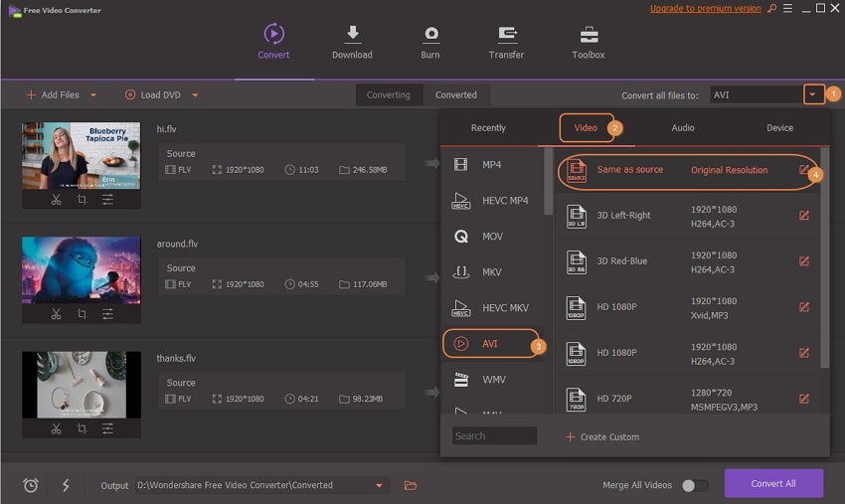Click the high-speed lightning bolt icon
This screenshot has width=845, height=504.
[66, 486]
